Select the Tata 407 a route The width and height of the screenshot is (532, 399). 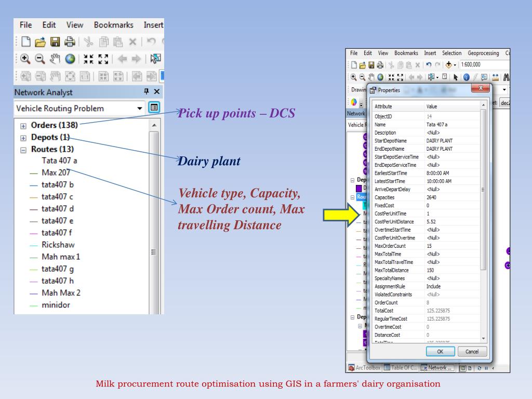pos(59,161)
